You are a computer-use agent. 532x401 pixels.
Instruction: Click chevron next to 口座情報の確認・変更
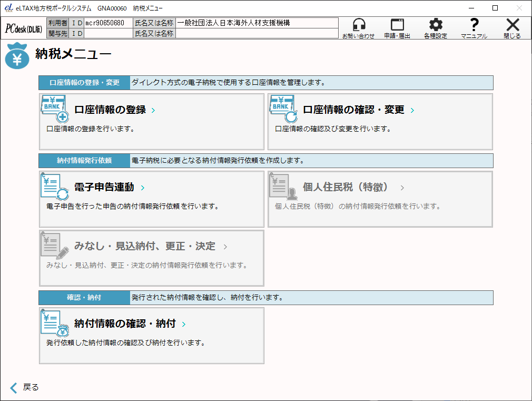click(x=412, y=110)
